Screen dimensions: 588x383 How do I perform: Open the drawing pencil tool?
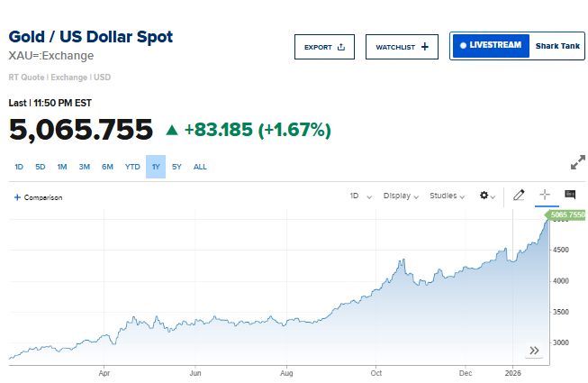[519, 196]
